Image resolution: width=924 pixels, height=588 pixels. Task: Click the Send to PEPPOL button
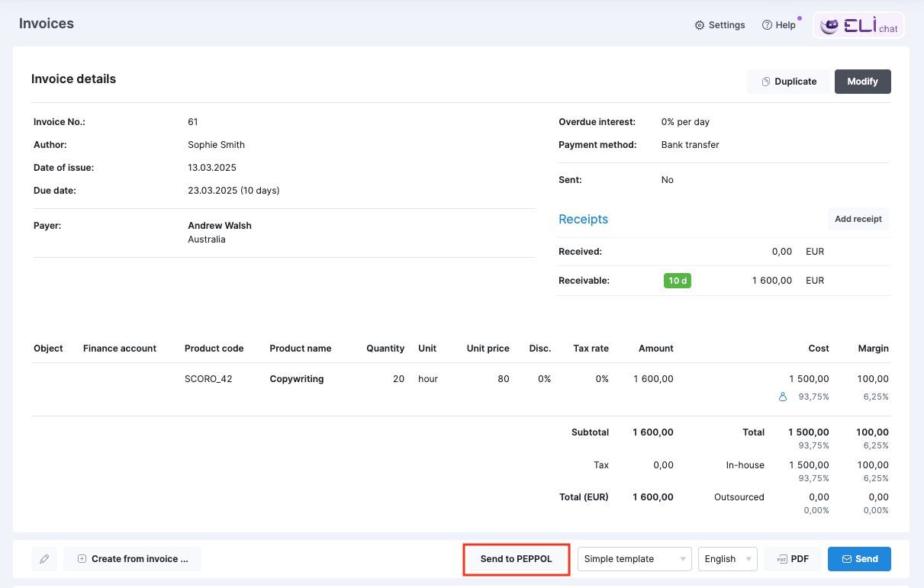coord(517,559)
